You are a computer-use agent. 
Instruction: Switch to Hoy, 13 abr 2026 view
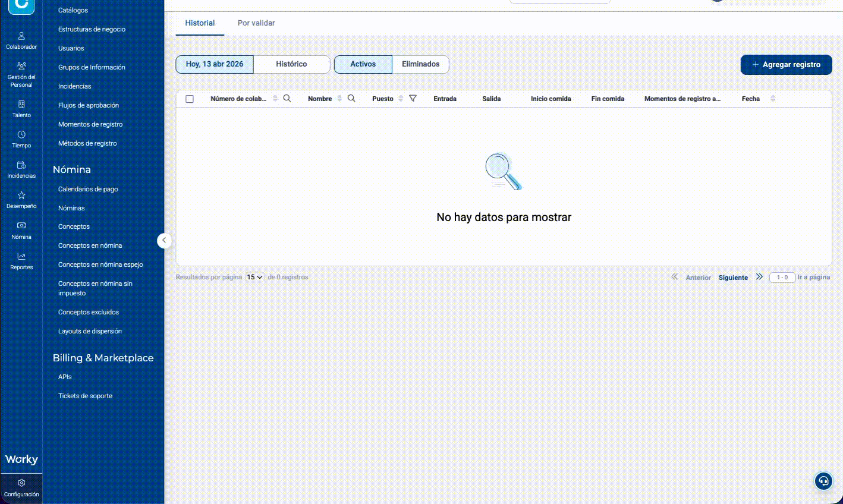pos(215,64)
